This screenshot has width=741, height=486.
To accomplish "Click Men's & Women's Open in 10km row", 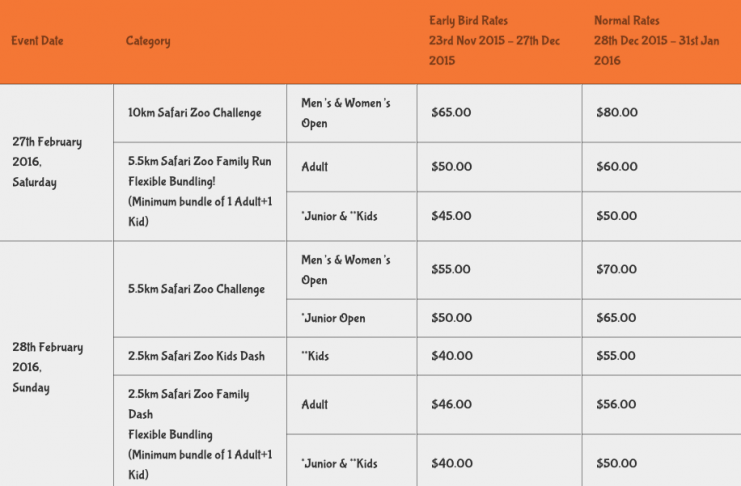I will point(345,113).
